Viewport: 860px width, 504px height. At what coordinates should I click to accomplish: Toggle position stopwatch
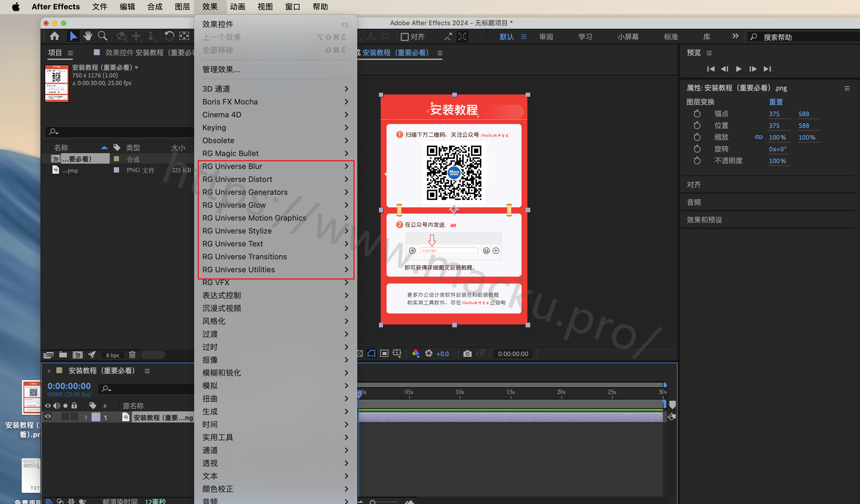pyautogui.click(x=697, y=125)
